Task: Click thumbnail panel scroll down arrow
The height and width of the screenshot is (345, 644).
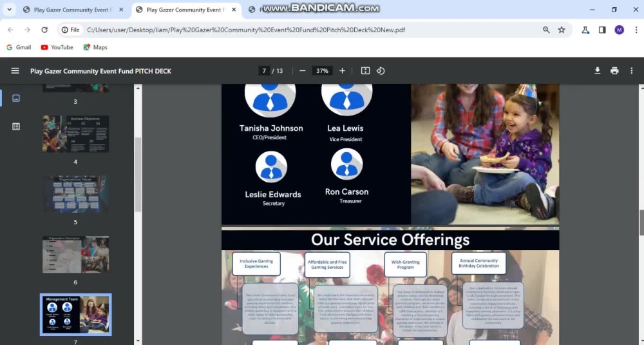Action: tap(138, 341)
